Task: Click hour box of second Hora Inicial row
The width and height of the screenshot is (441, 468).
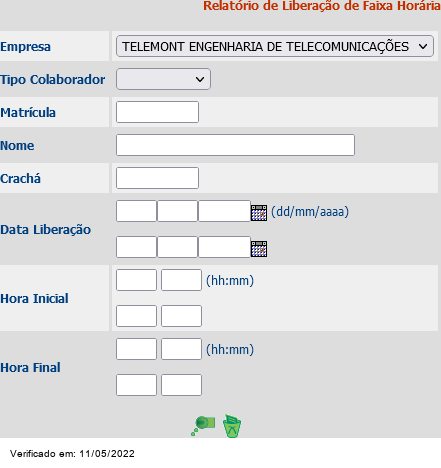Action: 136,316
